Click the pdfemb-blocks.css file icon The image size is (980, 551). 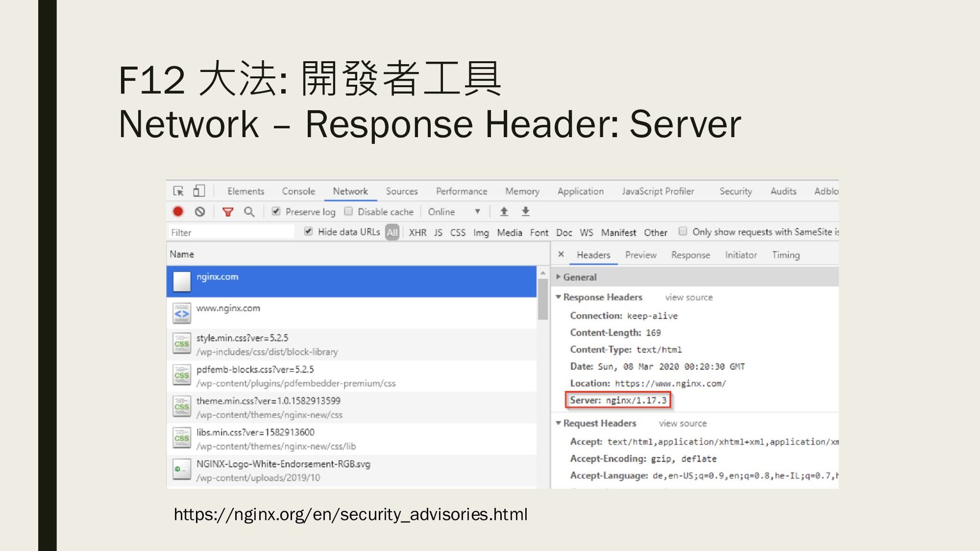click(x=182, y=375)
